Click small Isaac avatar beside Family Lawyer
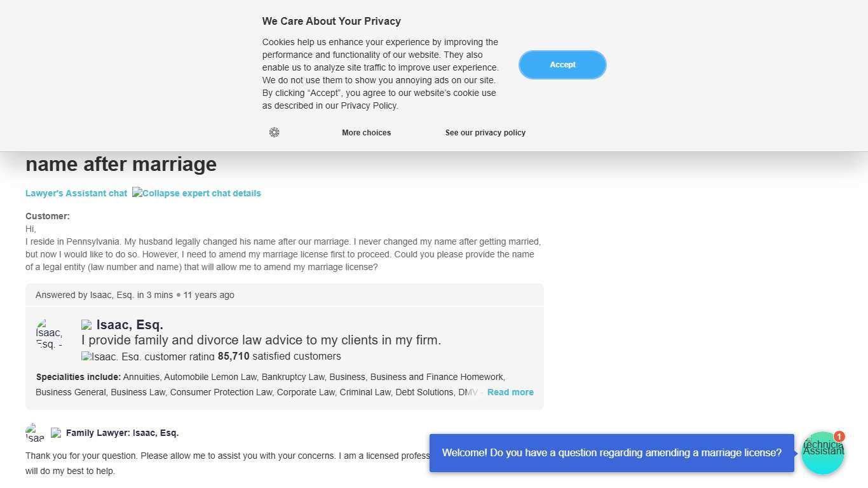The image size is (868, 488). (x=35, y=433)
